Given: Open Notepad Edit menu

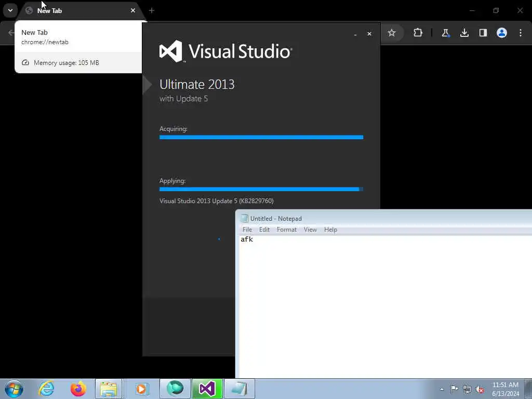Looking at the screenshot, I should [264, 230].
